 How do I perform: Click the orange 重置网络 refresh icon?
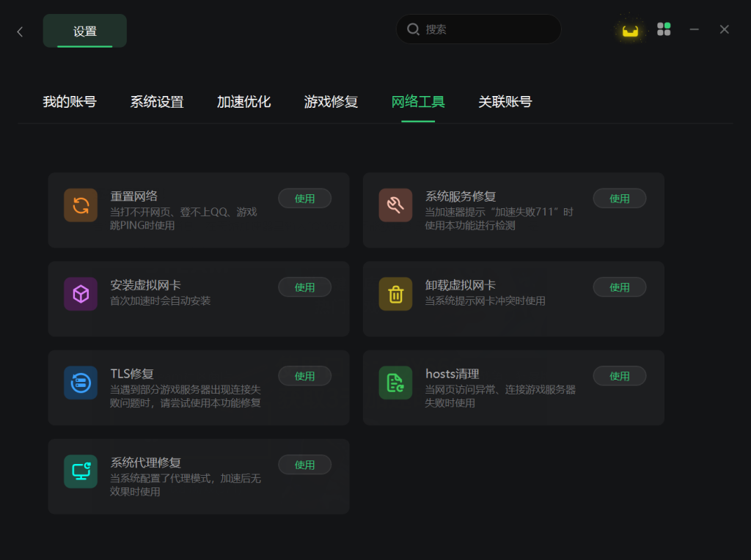(81, 205)
